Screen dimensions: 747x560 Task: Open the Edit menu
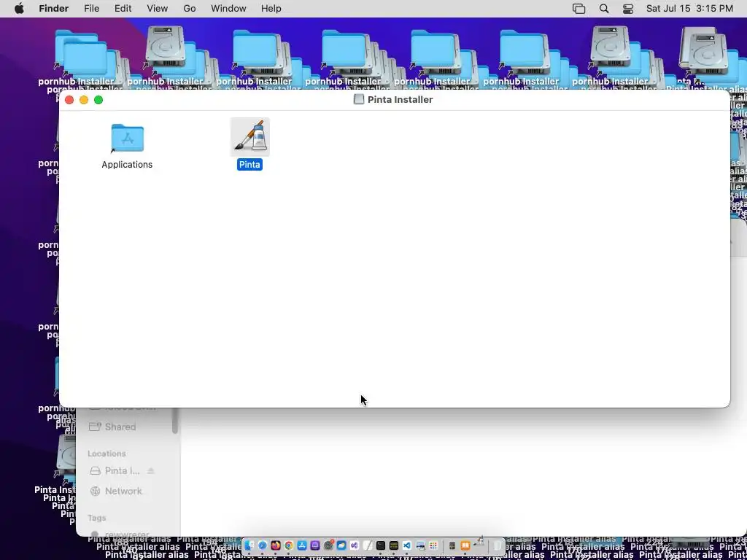coord(123,9)
